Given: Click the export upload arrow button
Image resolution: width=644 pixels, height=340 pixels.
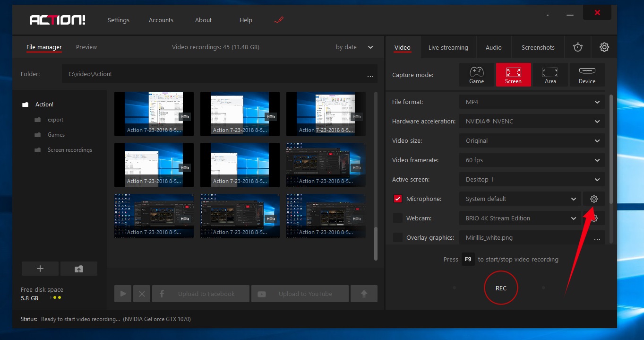Looking at the screenshot, I should coord(364,294).
